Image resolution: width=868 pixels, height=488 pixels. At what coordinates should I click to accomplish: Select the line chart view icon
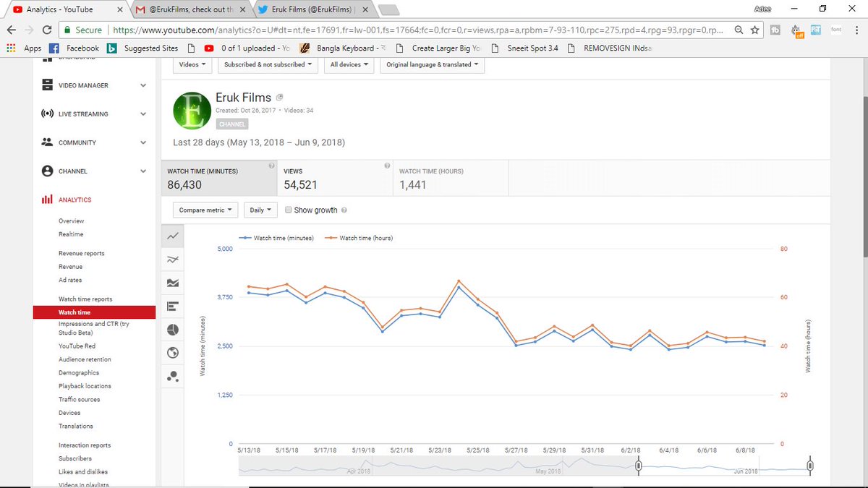point(172,236)
